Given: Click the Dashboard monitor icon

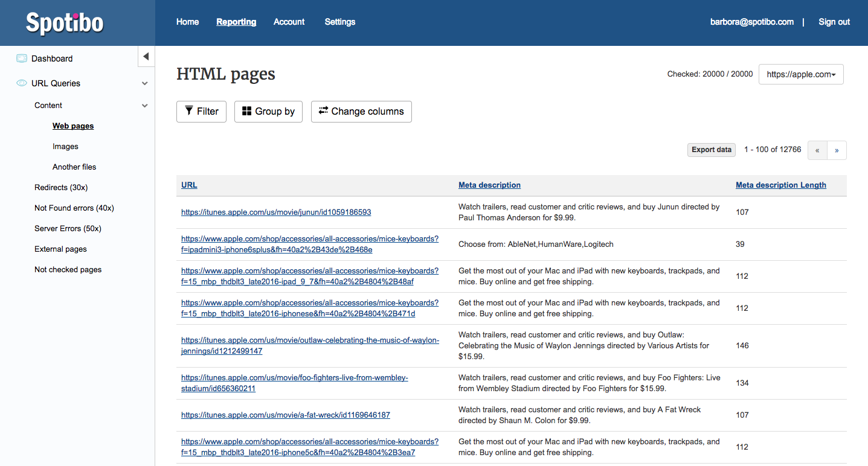Looking at the screenshot, I should [x=22, y=59].
